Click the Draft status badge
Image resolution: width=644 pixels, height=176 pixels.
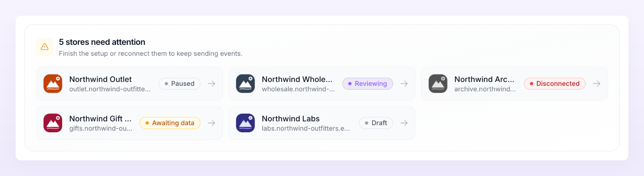pos(376,123)
